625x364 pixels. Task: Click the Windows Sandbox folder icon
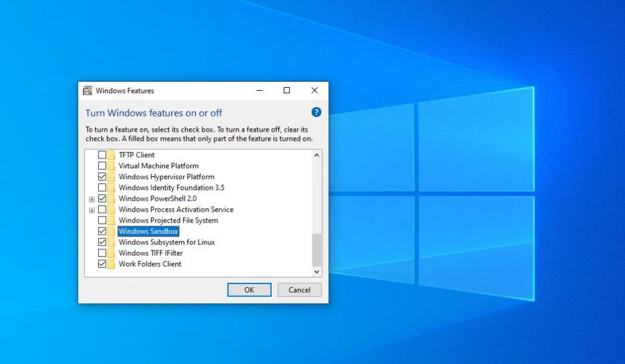[111, 231]
